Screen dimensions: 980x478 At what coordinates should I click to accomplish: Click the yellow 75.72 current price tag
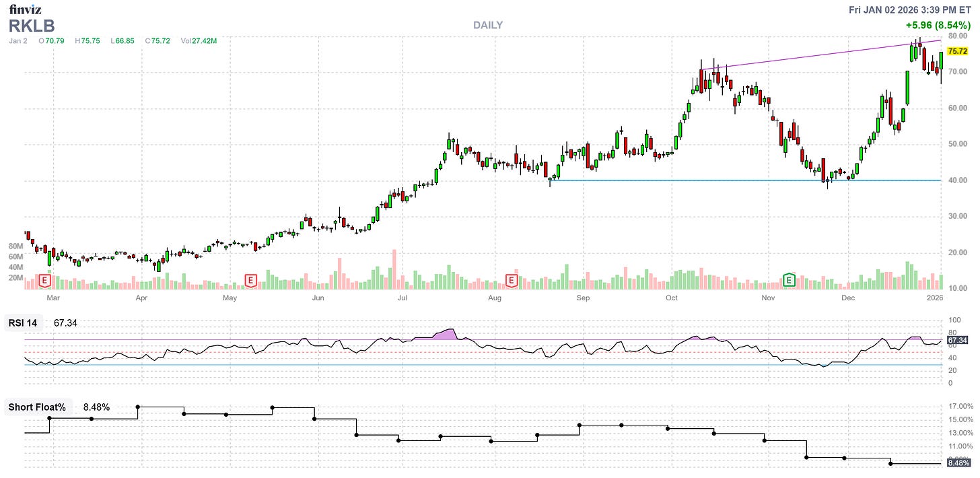click(x=957, y=51)
